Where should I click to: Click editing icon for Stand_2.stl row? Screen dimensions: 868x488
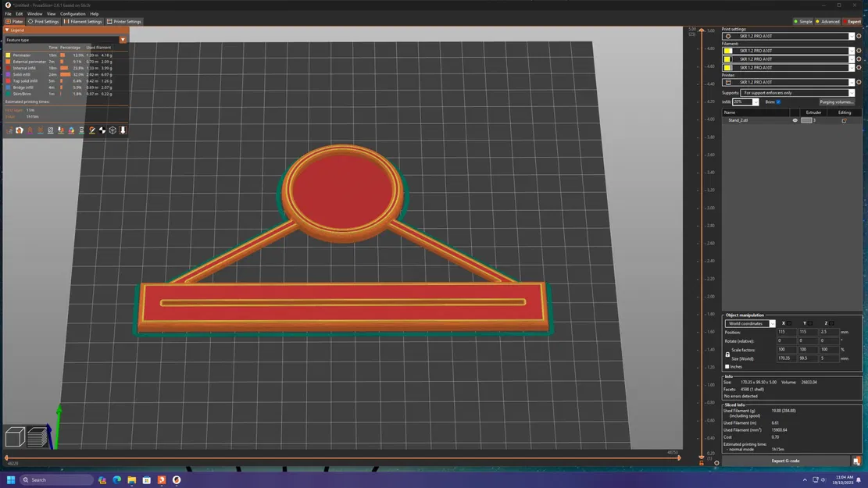point(845,120)
